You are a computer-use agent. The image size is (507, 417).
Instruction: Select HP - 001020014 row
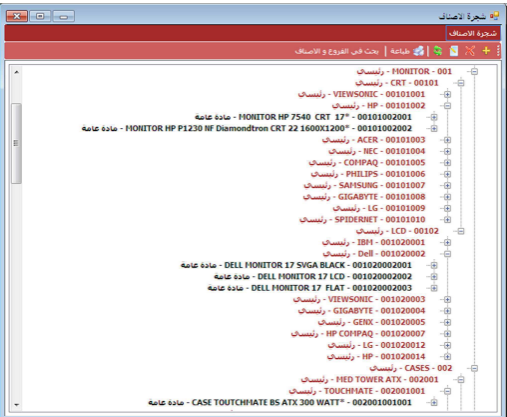(376, 357)
